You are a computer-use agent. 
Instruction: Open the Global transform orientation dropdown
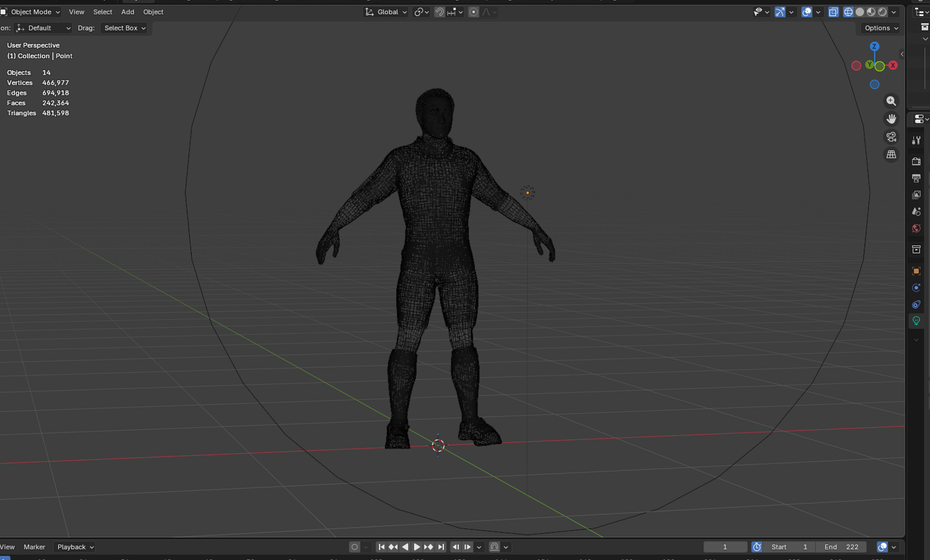[x=386, y=12]
